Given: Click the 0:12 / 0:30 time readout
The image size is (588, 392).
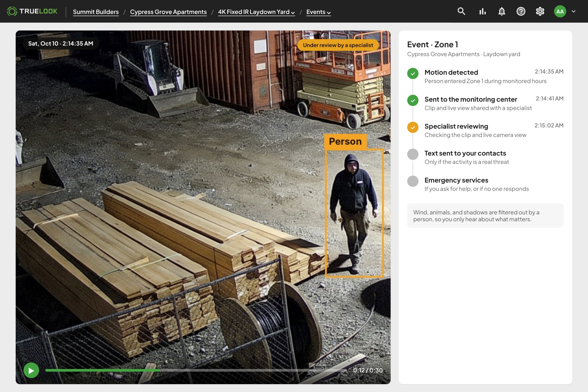Looking at the screenshot, I should click(x=368, y=370).
